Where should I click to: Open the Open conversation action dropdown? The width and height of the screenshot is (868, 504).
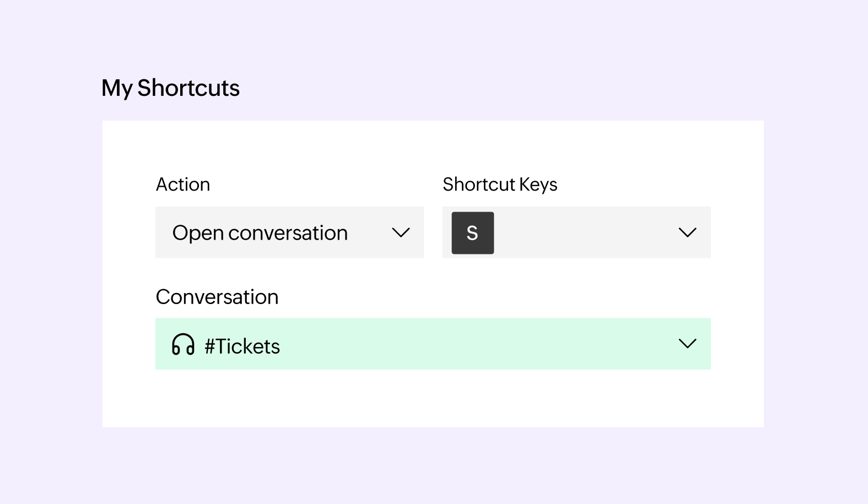point(289,232)
